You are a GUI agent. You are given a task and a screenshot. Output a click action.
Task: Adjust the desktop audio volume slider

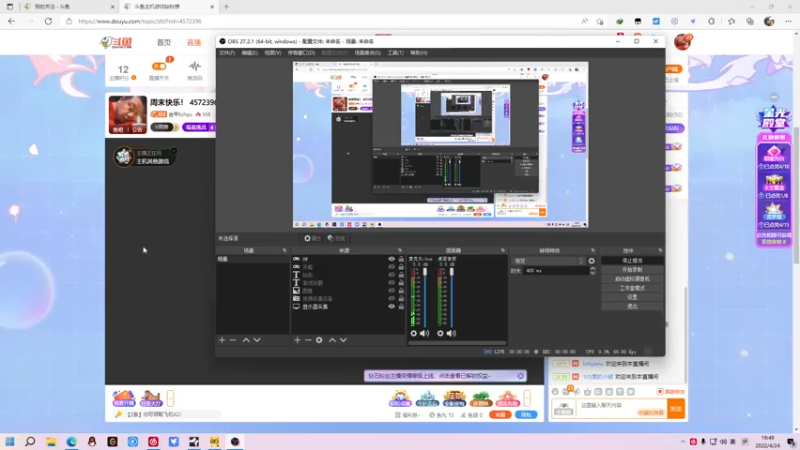tap(452, 297)
